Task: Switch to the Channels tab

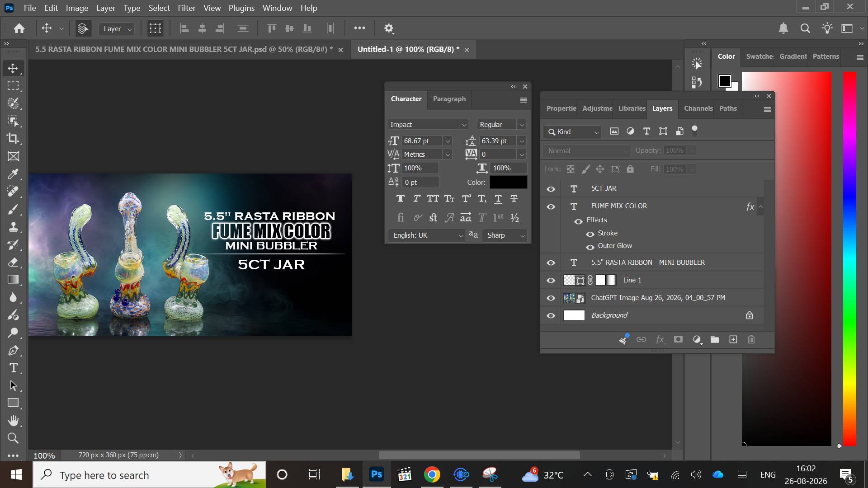Action: (x=698, y=108)
